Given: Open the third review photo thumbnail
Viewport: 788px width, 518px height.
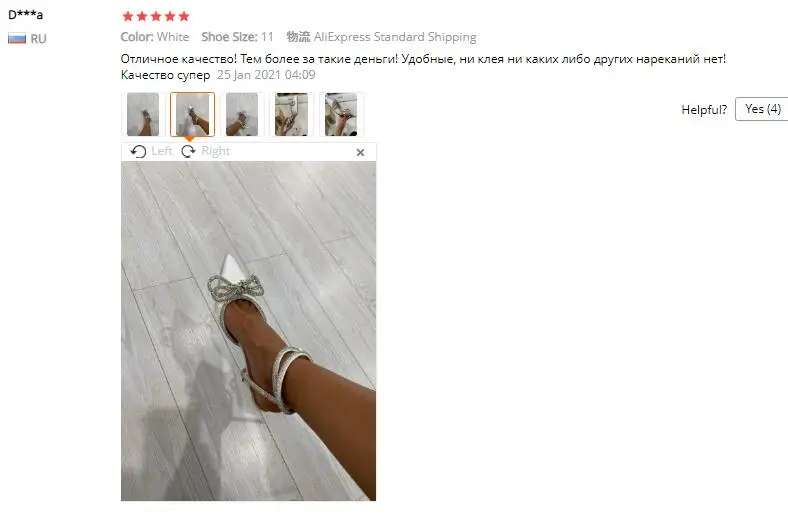Looking at the screenshot, I should tap(242, 114).
